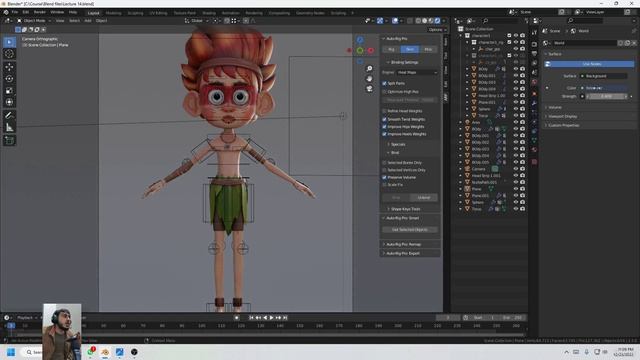Adjust the world Strength slider

[607, 96]
